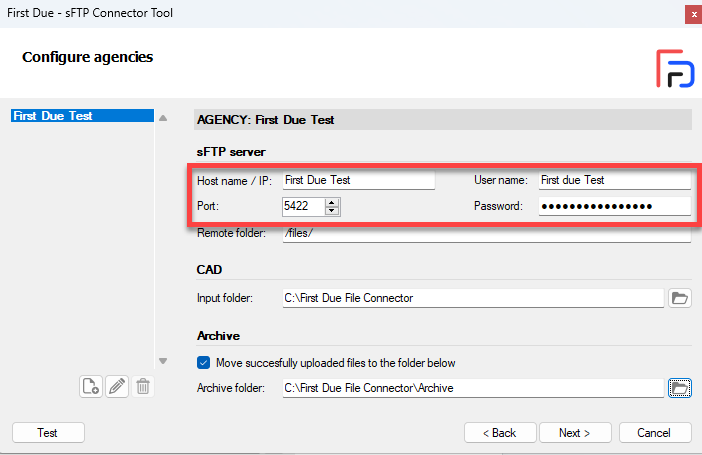Click the Archive folder path field
The image size is (702, 455).
473,388
